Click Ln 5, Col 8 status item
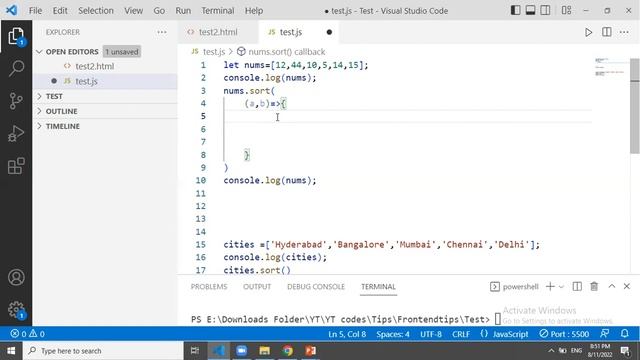Image resolution: width=640 pixels, height=360 pixels. pos(347,334)
